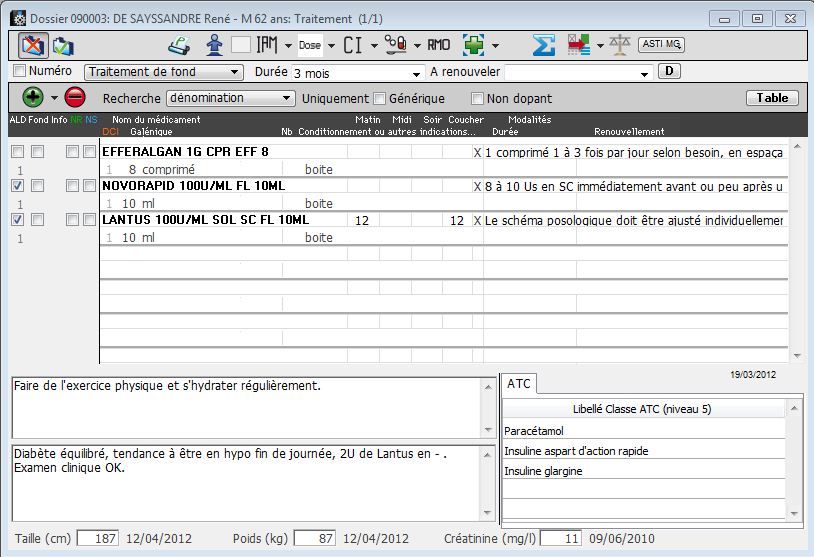Click the red minus remove medication icon

(75, 98)
